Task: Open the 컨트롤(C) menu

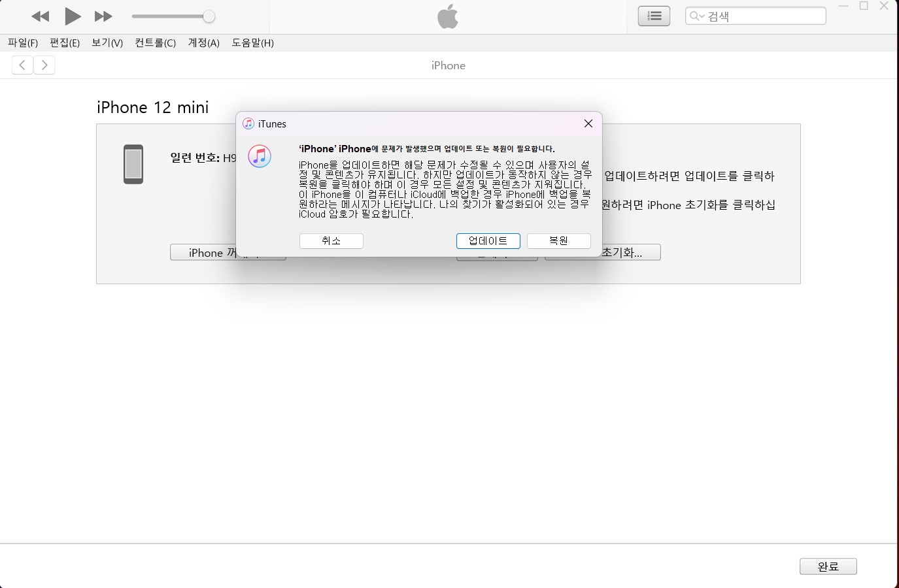Action: pos(155,42)
